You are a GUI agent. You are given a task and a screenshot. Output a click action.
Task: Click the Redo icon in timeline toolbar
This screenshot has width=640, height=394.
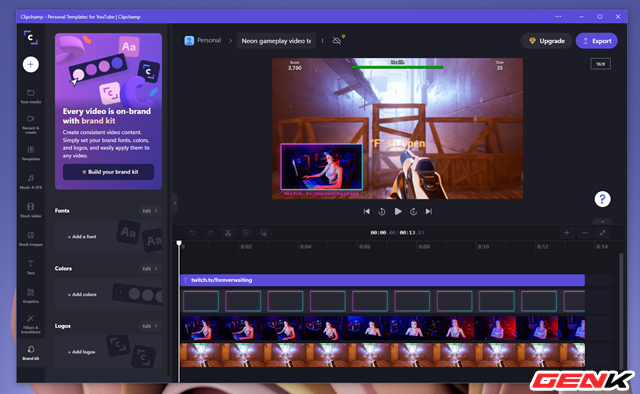210,233
